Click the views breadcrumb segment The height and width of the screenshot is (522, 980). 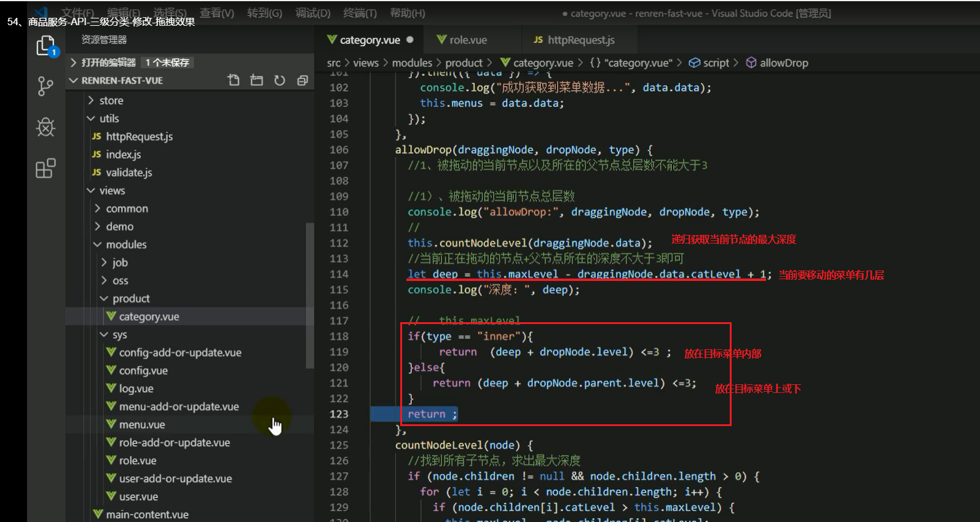(x=366, y=63)
